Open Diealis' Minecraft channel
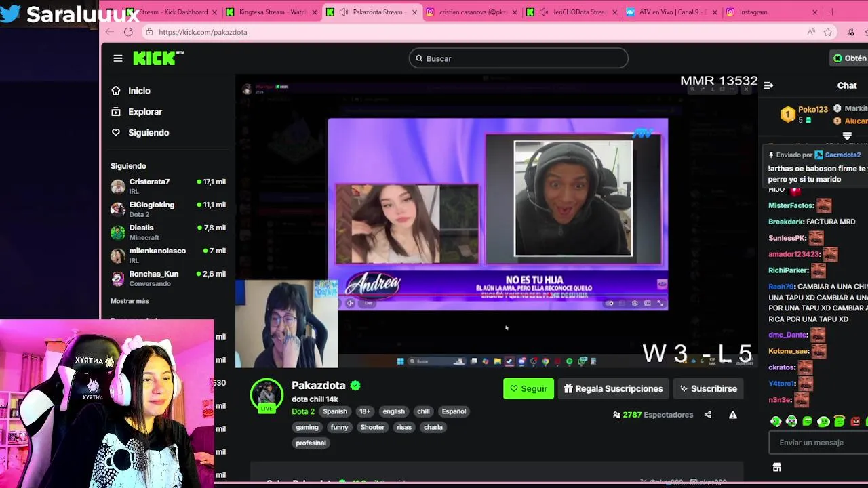The width and height of the screenshot is (868, 488). [x=168, y=232]
